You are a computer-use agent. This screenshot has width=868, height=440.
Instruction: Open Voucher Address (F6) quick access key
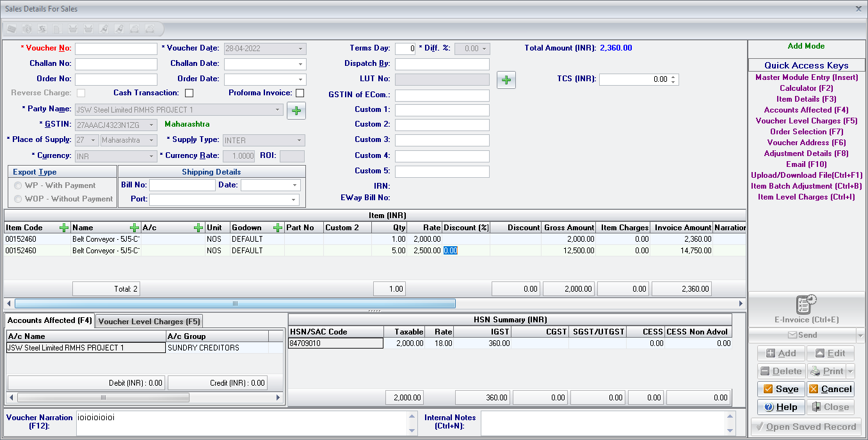coord(807,143)
